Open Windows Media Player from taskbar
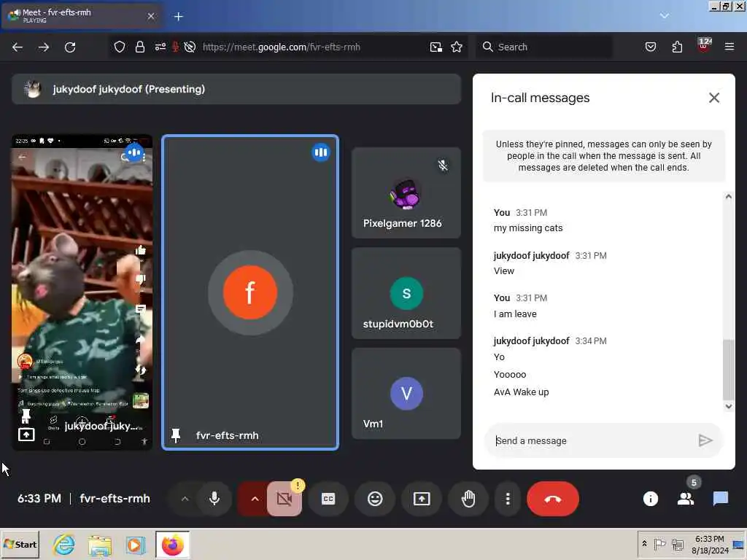This screenshot has height=560, width=747. tap(135, 545)
